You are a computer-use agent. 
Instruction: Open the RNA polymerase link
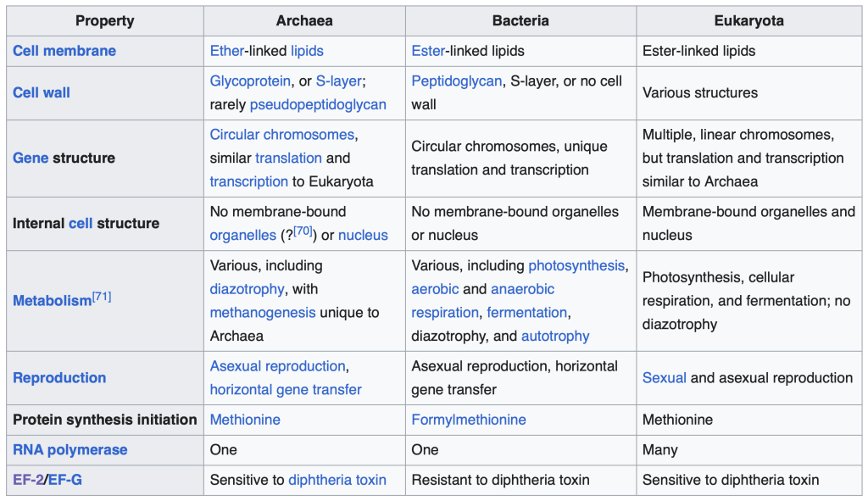(70, 450)
